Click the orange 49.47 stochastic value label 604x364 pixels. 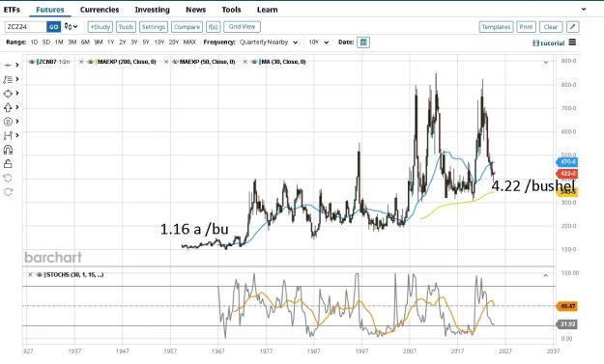(x=567, y=306)
